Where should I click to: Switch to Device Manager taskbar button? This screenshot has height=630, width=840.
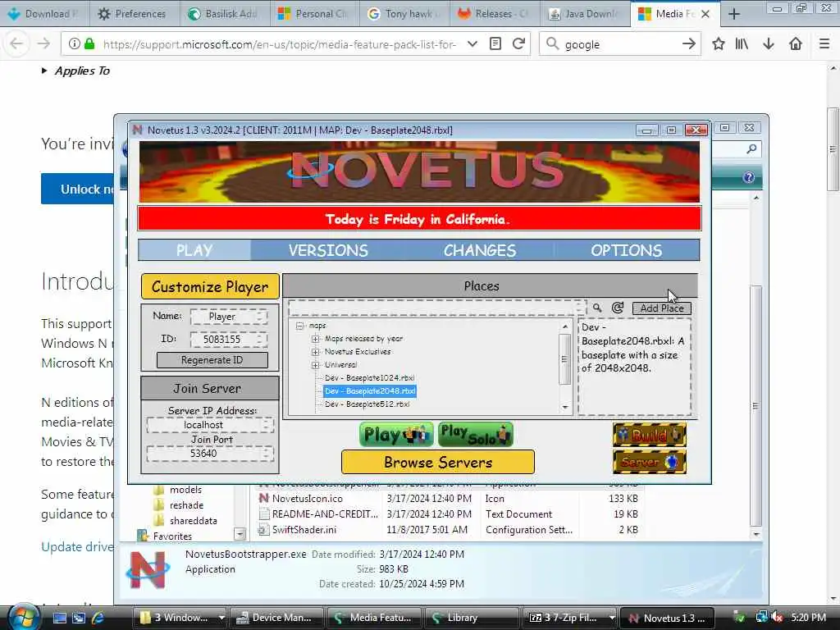pyautogui.click(x=277, y=618)
